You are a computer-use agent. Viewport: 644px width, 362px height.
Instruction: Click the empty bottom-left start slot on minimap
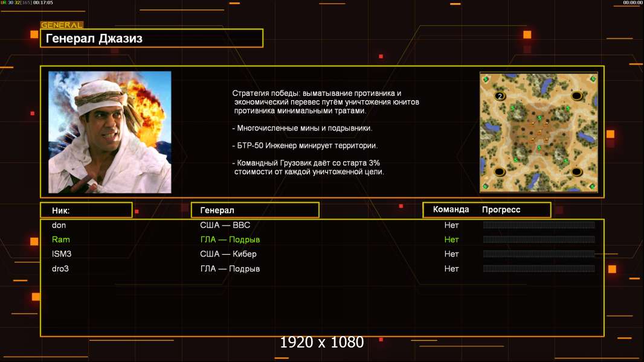500,172
